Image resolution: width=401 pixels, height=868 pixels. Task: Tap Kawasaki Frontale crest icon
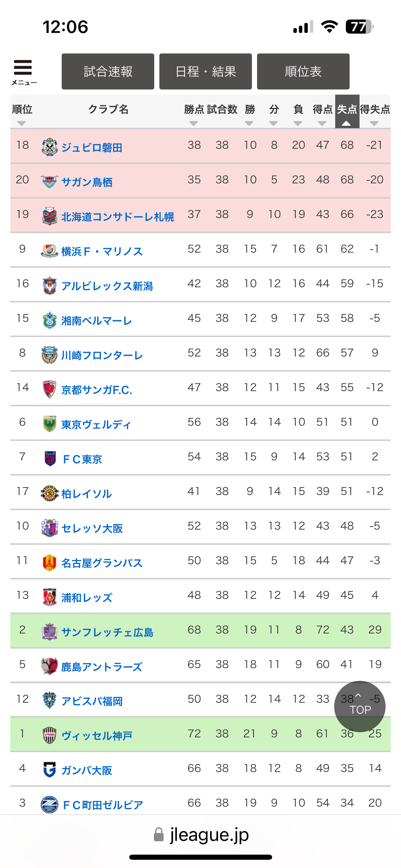click(50, 355)
